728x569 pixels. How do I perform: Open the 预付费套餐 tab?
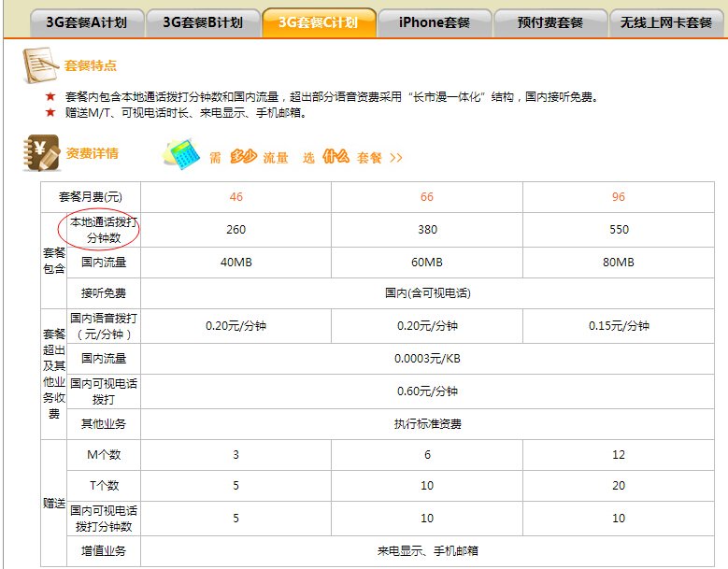point(550,22)
